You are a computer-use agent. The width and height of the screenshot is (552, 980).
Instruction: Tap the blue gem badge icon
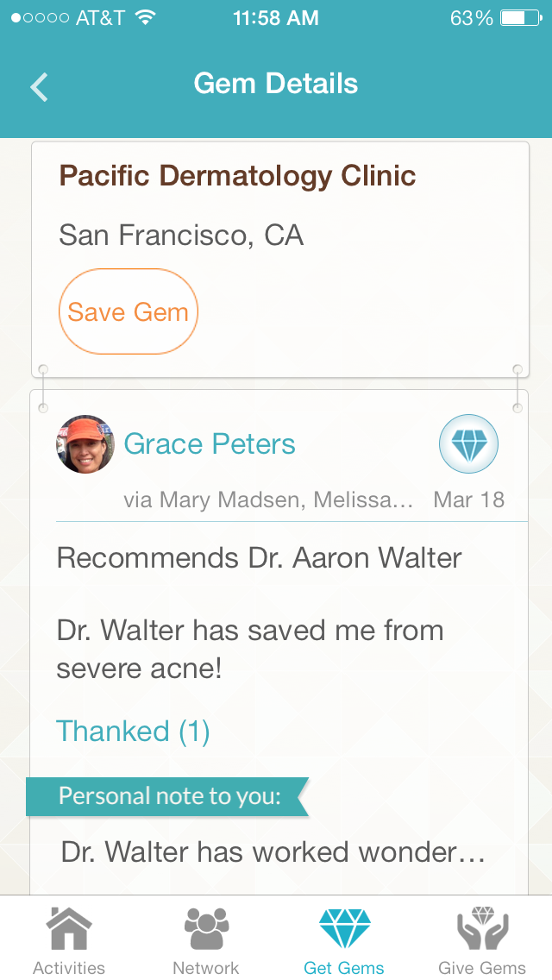pyautogui.click(x=468, y=444)
